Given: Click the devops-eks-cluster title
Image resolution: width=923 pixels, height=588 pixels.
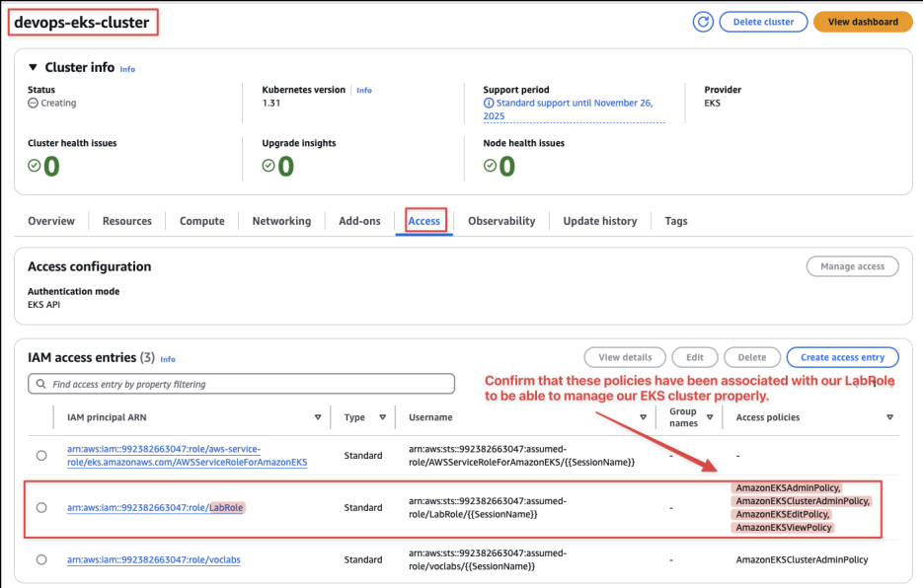Looking at the screenshot, I should 82,23.
